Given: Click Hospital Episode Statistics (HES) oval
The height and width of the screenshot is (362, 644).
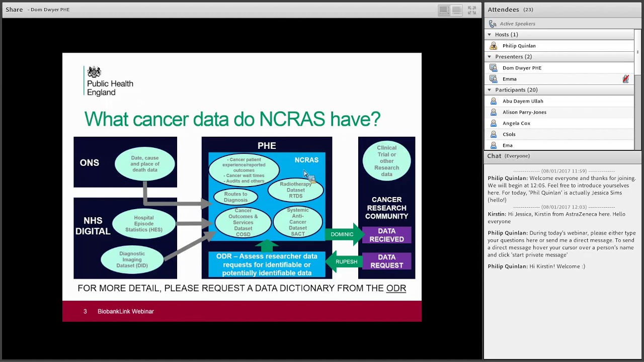Looking at the screenshot, I should coord(144,224).
